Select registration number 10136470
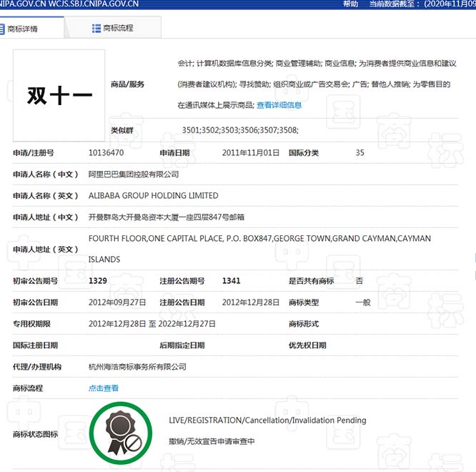 (x=106, y=152)
